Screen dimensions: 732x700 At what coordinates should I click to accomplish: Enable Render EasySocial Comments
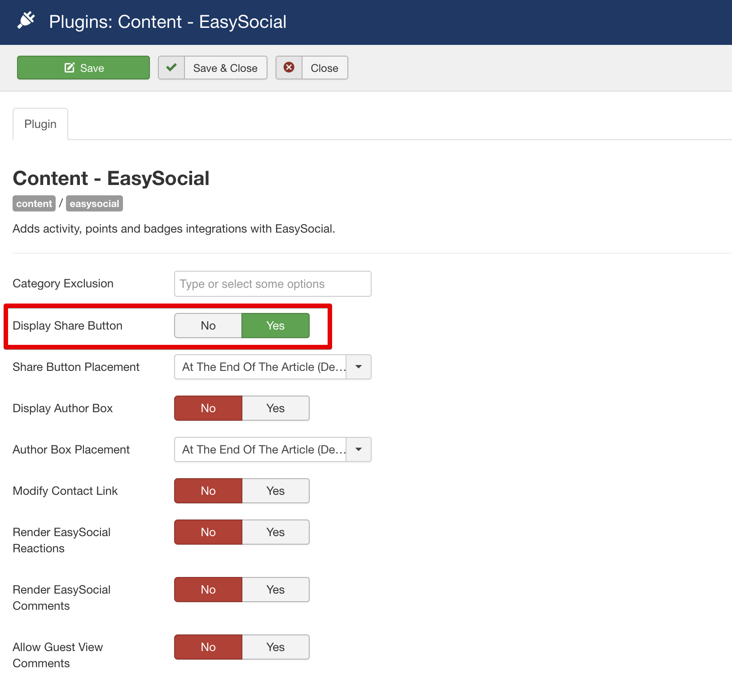[x=276, y=590]
